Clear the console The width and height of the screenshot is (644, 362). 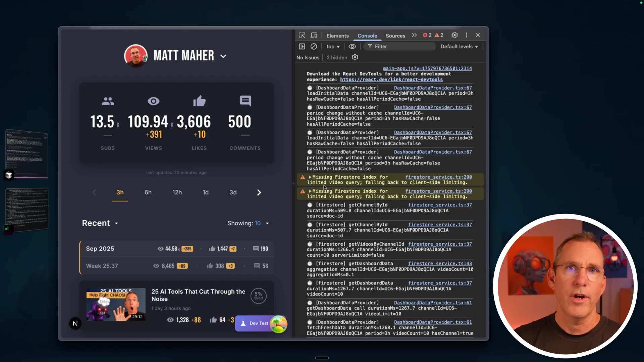[x=314, y=47]
